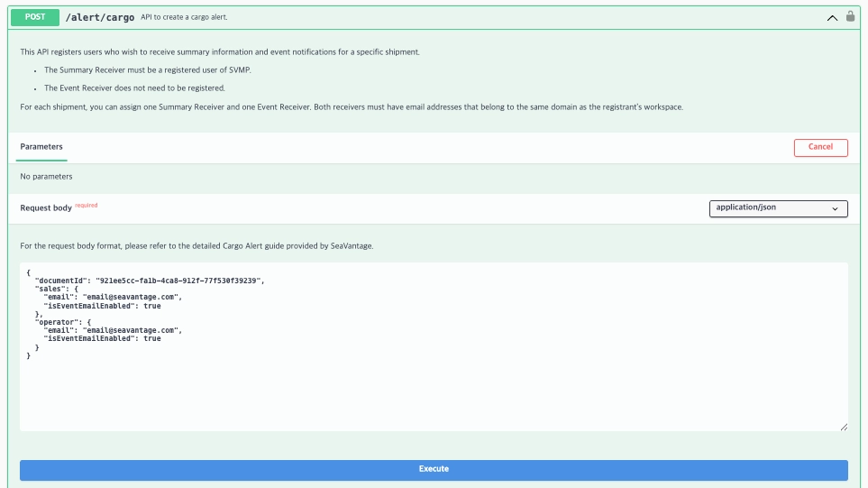This screenshot has height=488, width=868.
Task: Open the application/json content type dropdown
Action: coord(778,208)
